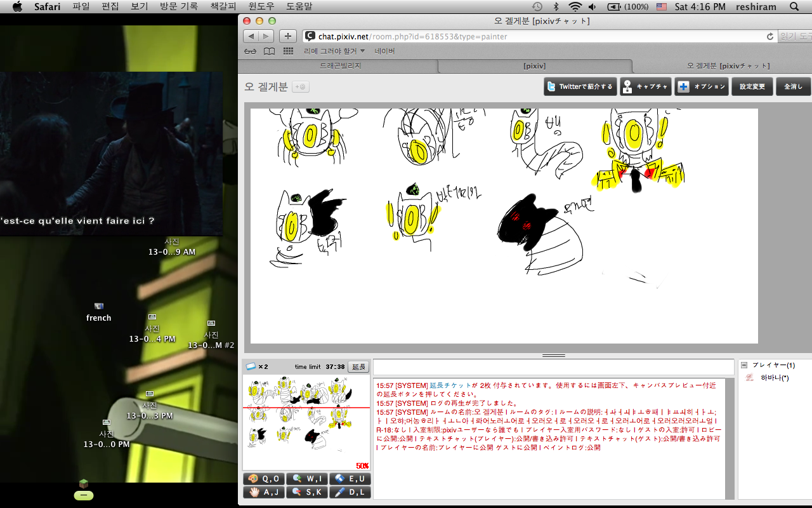Open the Apple menu
Screen dimensions: 812x508
(x=17, y=7)
